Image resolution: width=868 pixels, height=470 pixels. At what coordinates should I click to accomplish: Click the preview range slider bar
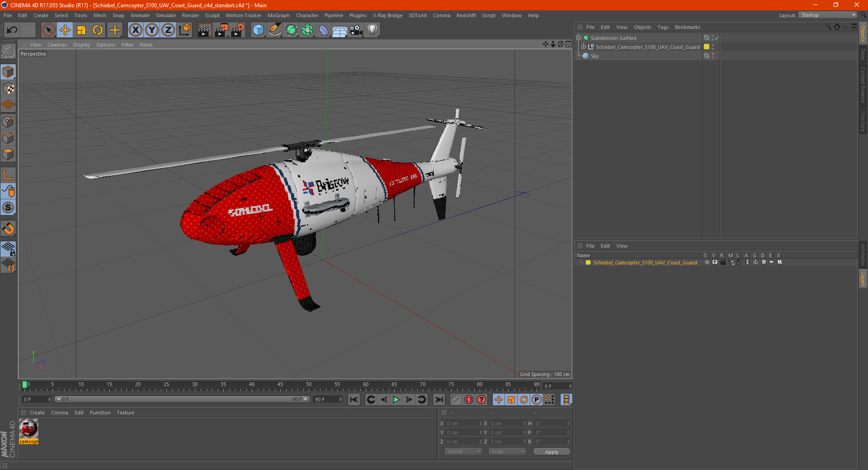pos(182,399)
